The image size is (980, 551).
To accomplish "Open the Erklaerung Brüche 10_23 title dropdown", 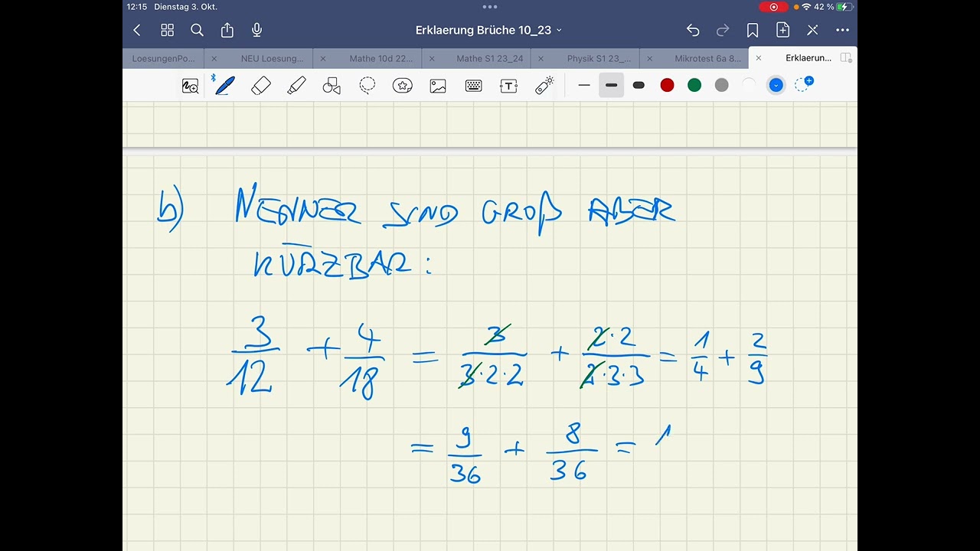I will click(488, 30).
